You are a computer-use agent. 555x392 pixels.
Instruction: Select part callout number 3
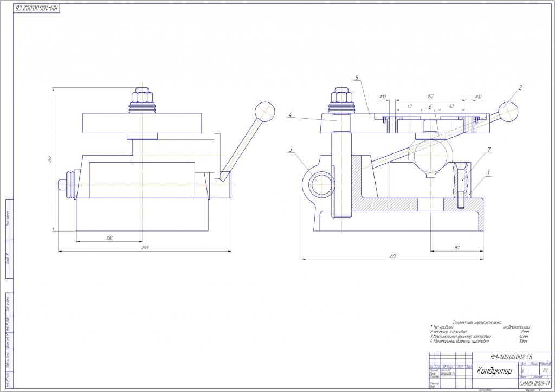click(x=291, y=149)
